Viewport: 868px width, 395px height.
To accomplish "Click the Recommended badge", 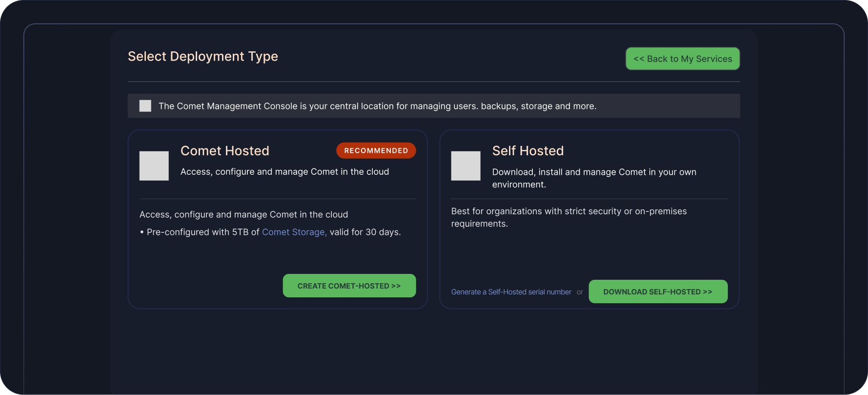I will coord(376,150).
